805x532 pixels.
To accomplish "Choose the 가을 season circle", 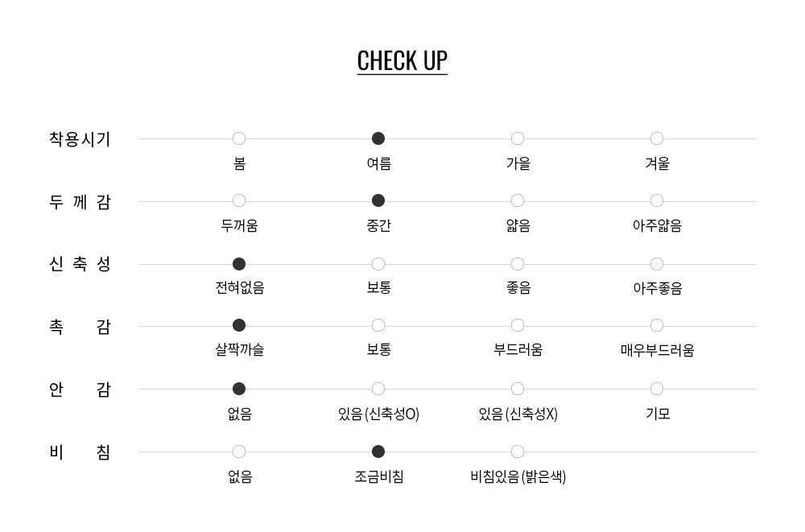I will click(518, 138).
